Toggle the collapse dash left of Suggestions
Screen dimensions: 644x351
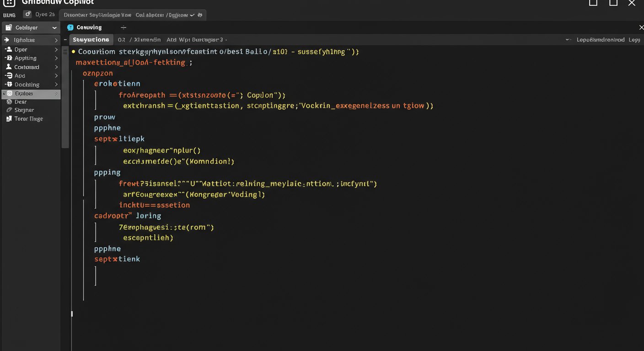[x=65, y=40]
